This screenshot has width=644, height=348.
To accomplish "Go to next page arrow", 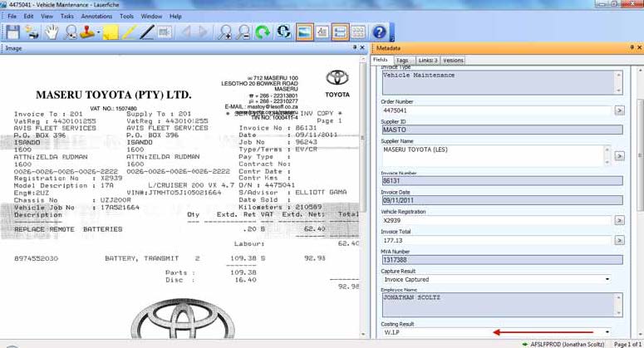I will coord(204,32).
